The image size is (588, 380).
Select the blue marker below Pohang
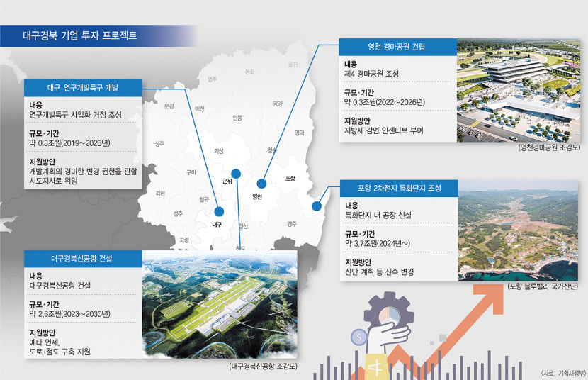click(x=316, y=206)
